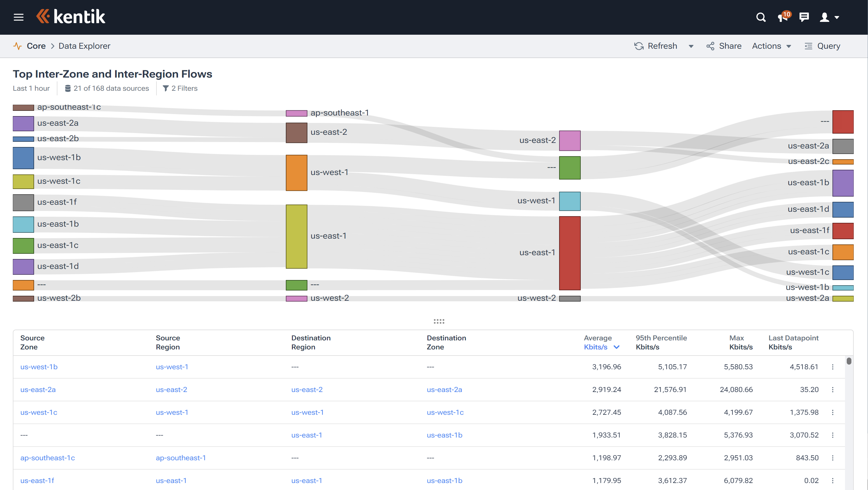Click the search magnifier icon
The image size is (868, 490).
[x=761, y=17]
